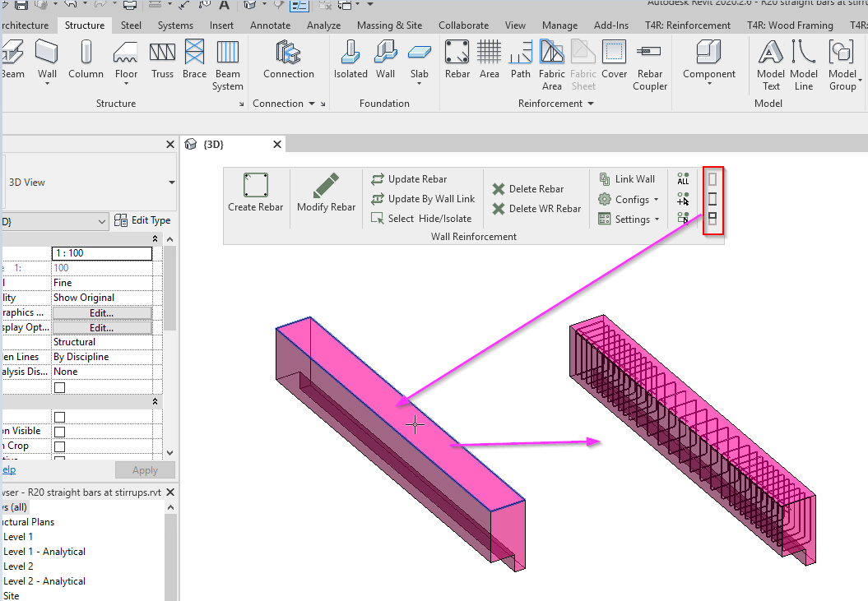Open the Floor tool dropdown arrow
The height and width of the screenshot is (601, 868).
tap(126, 84)
